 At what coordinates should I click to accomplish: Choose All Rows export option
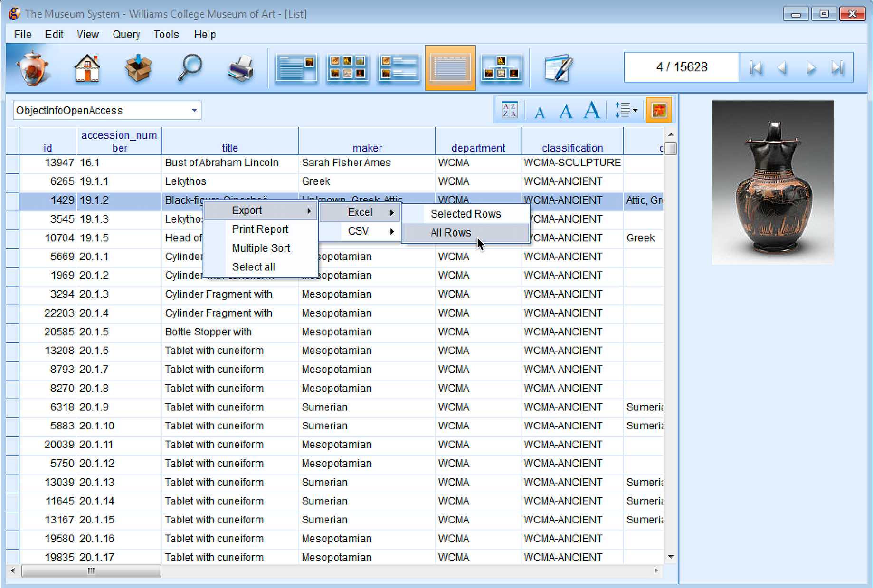[x=465, y=233]
